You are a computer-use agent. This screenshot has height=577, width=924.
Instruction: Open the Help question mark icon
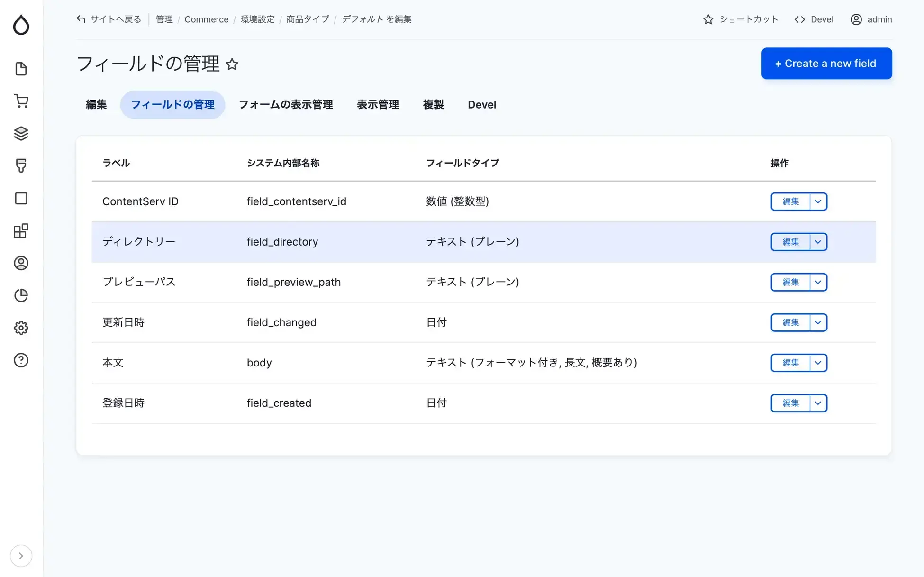coord(21,360)
